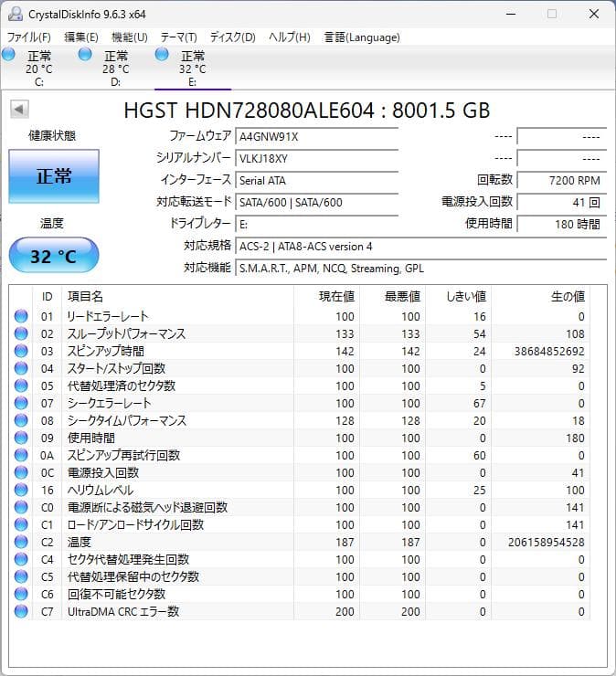
Task: Click raw value 92 in the 04 row
Action: 578,368
